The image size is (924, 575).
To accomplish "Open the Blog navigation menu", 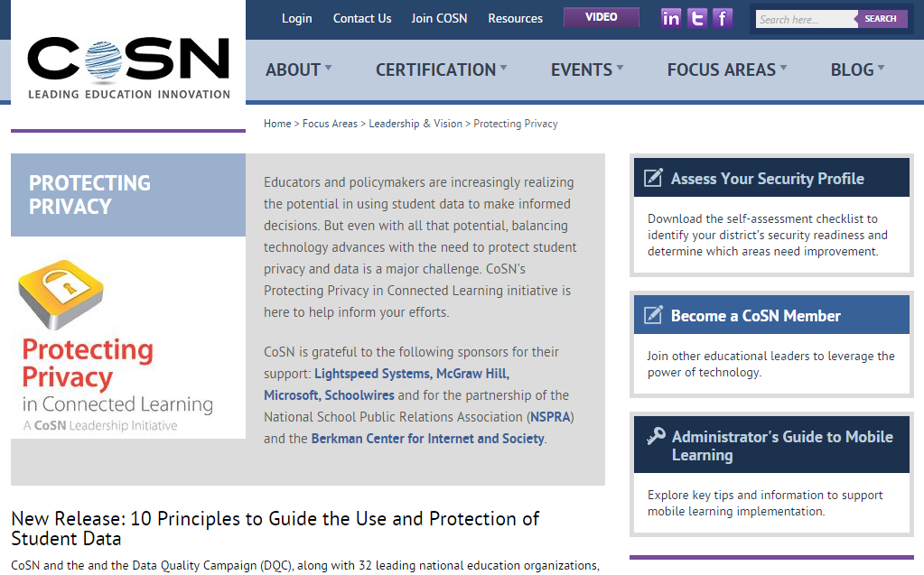I will [x=857, y=70].
